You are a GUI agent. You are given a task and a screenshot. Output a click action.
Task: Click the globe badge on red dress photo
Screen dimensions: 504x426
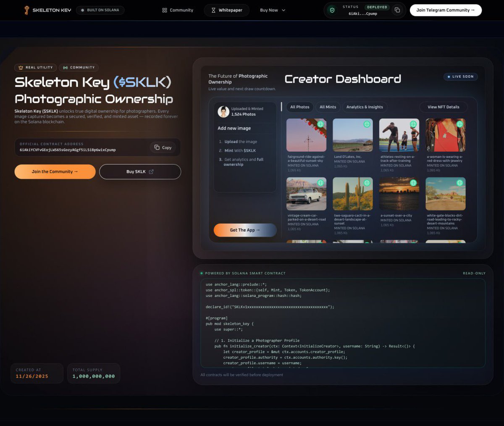tap(460, 124)
